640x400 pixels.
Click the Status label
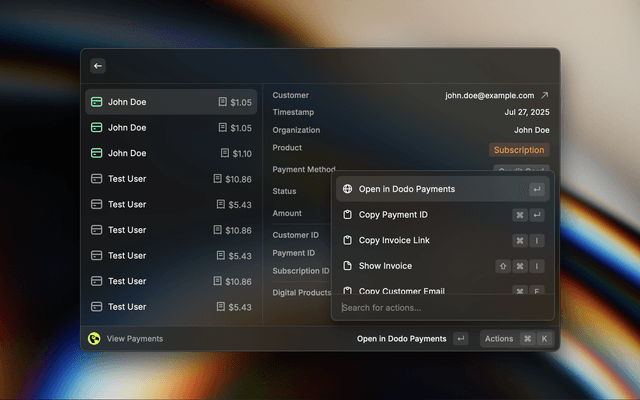[284, 191]
